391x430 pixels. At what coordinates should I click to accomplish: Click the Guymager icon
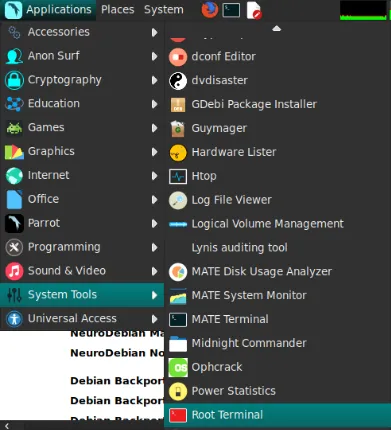[x=178, y=129]
